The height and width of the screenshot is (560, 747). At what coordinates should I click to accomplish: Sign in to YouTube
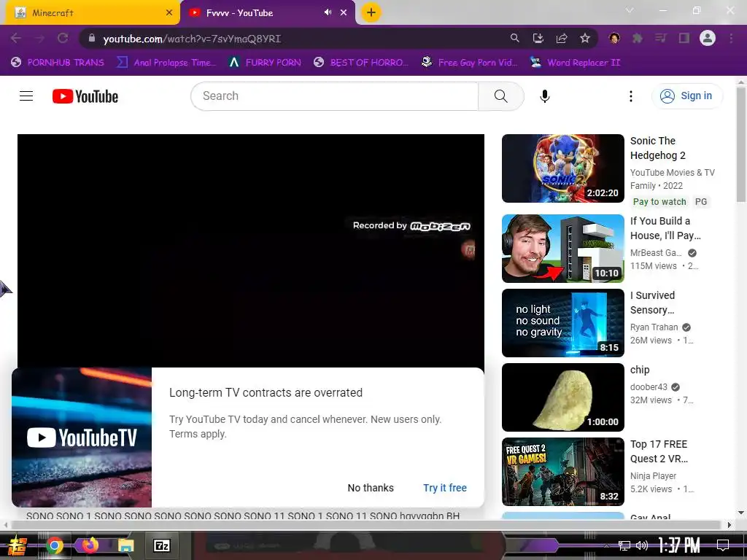(x=686, y=96)
